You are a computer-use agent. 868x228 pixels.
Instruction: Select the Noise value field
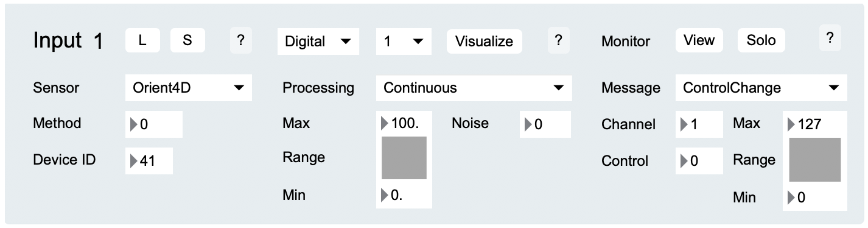point(545,124)
